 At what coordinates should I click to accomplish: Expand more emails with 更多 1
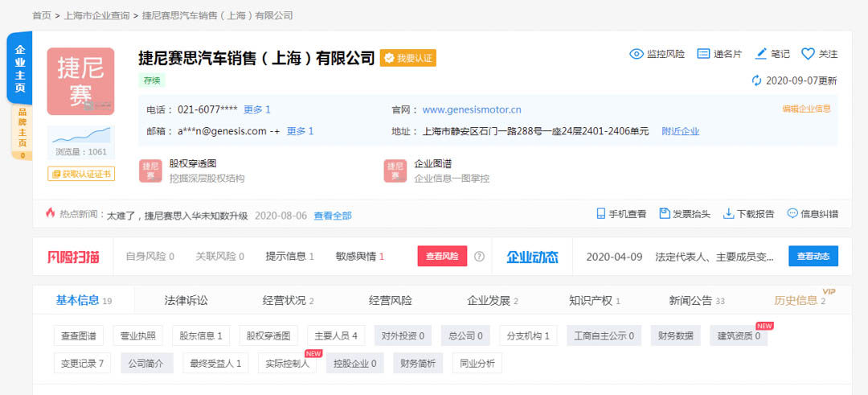coord(300,131)
